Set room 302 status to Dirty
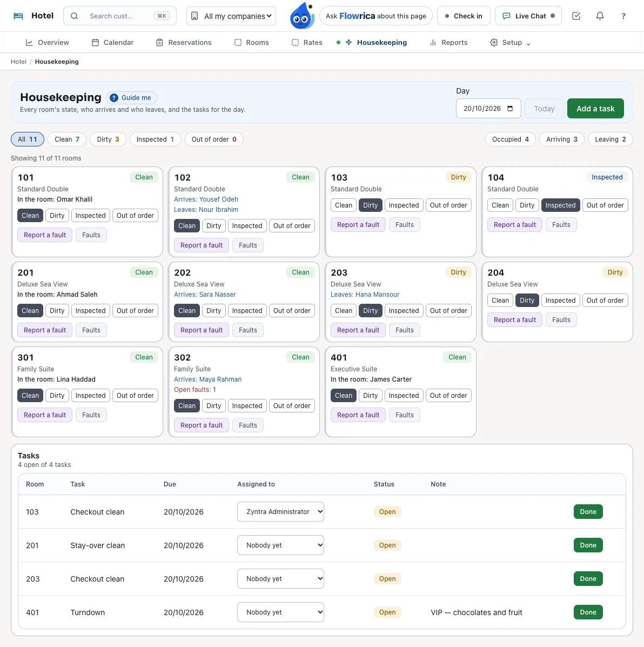The height and width of the screenshot is (647, 644). (x=214, y=405)
